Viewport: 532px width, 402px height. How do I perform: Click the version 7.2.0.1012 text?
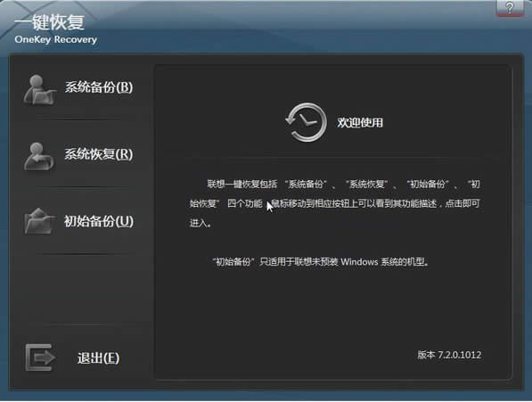449,355
